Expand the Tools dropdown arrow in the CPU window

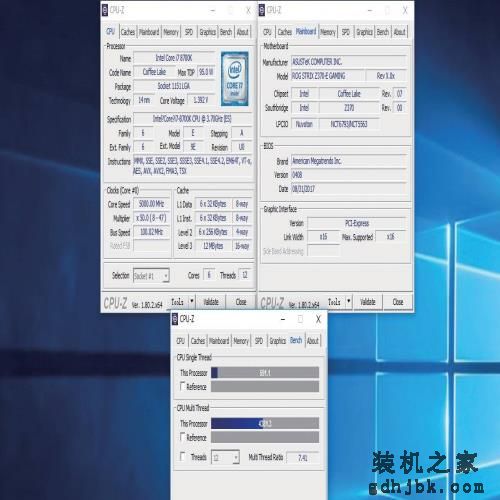[192, 301]
